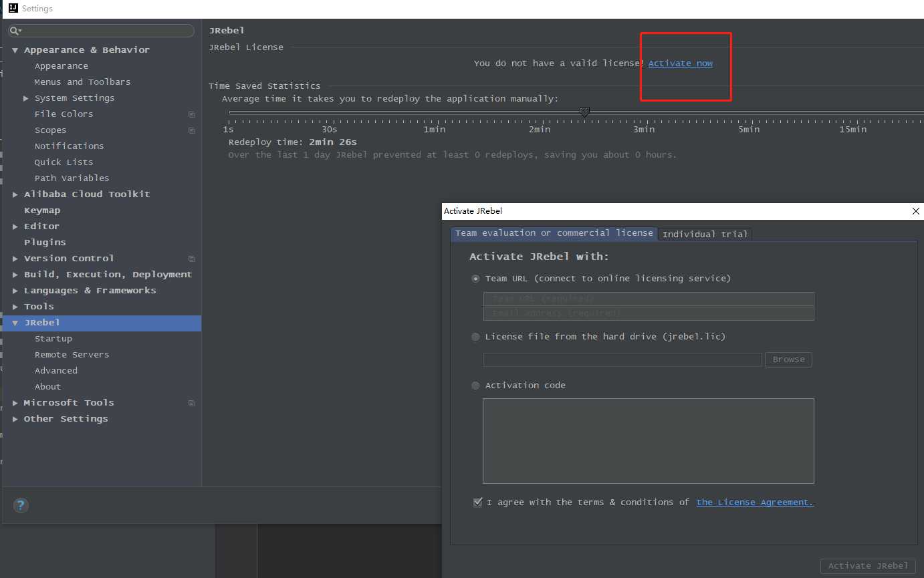Select Path Variables in the tree
This screenshot has width=924, height=578.
(72, 178)
